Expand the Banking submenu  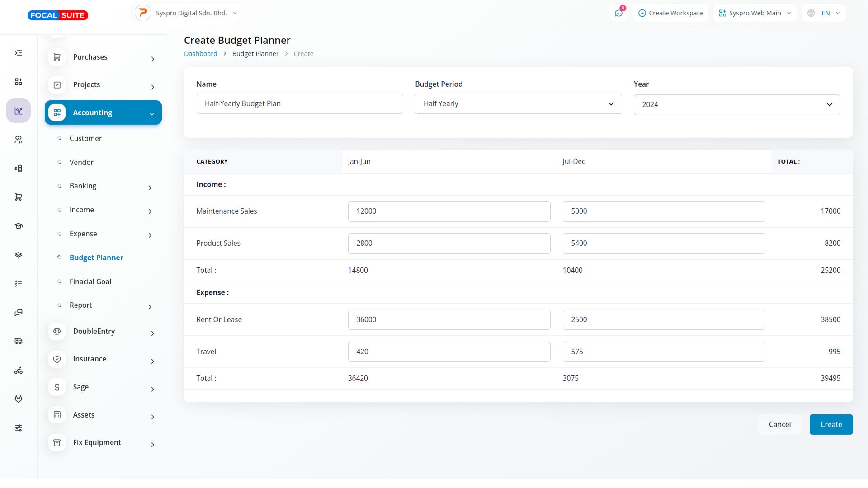(150, 187)
